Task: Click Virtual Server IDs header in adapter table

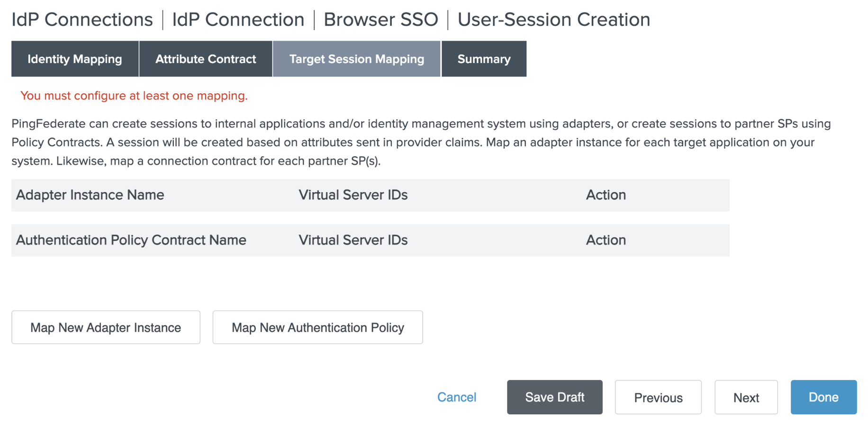Action: [x=353, y=195]
